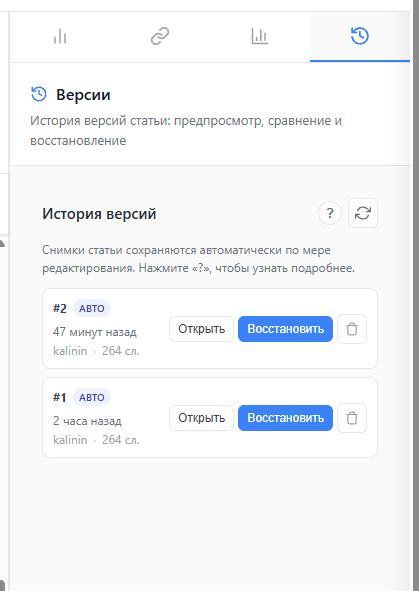
Task: Click the question mark help button
Action: (x=330, y=213)
